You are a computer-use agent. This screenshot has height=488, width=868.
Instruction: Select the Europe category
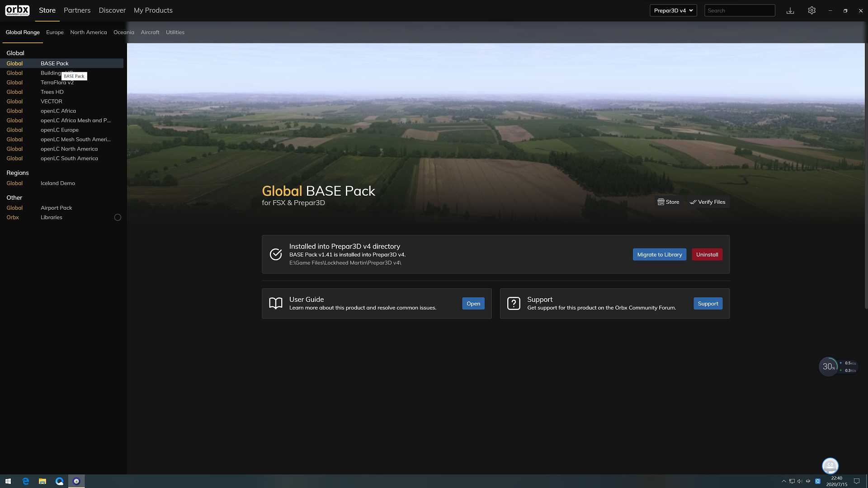tap(55, 33)
